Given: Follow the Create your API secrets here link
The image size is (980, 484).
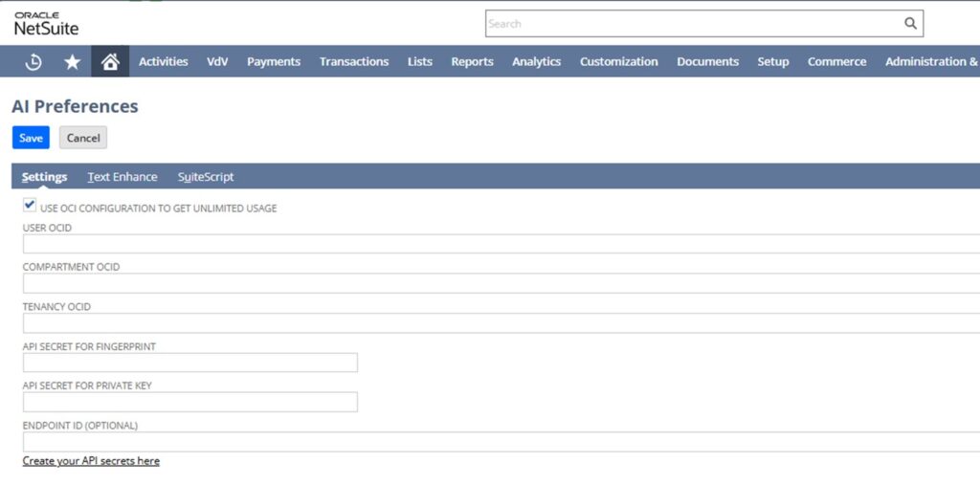Looking at the screenshot, I should click(x=91, y=461).
